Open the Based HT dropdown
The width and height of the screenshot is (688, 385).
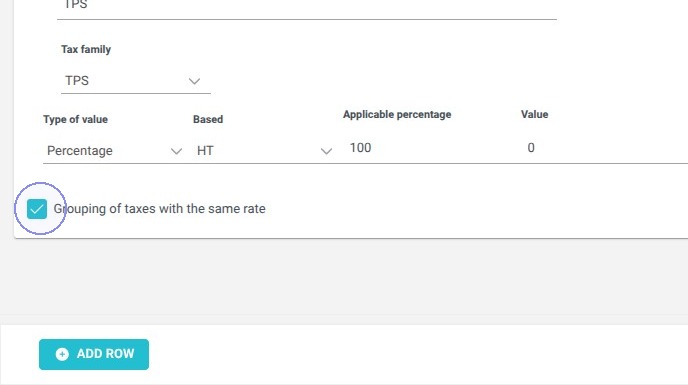pyautogui.click(x=263, y=151)
